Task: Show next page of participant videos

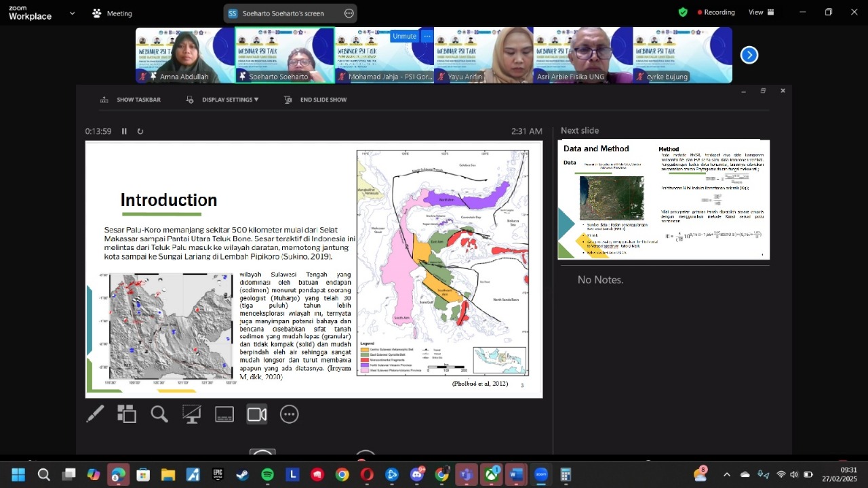Action: (x=749, y=55)
